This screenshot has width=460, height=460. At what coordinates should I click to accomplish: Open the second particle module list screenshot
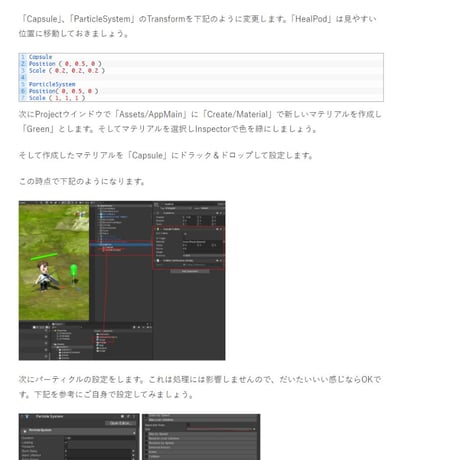(x=201, y=437)
